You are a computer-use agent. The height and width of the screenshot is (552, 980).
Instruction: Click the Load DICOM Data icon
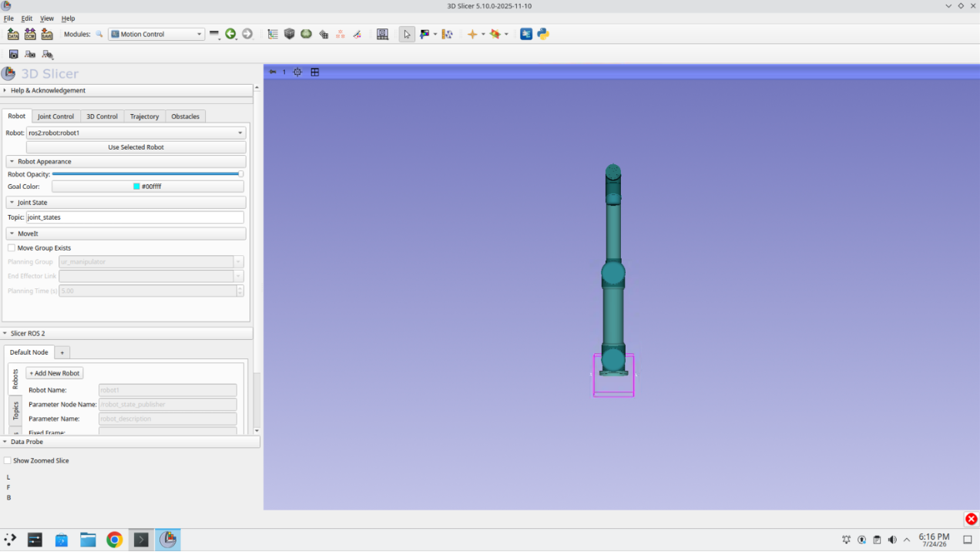coord(30,34)
